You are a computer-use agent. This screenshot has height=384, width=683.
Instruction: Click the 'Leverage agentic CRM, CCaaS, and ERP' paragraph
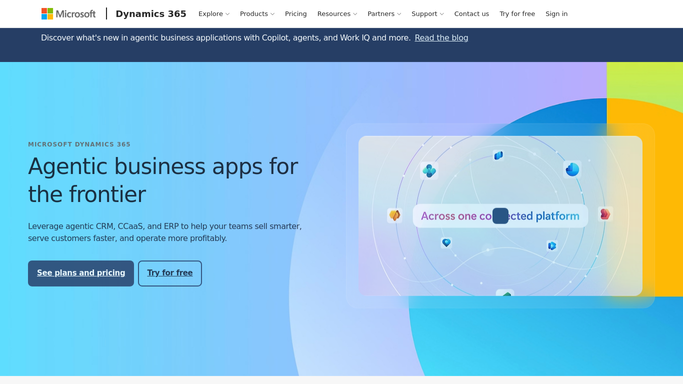pyautogui.click(x=165, y=232)
